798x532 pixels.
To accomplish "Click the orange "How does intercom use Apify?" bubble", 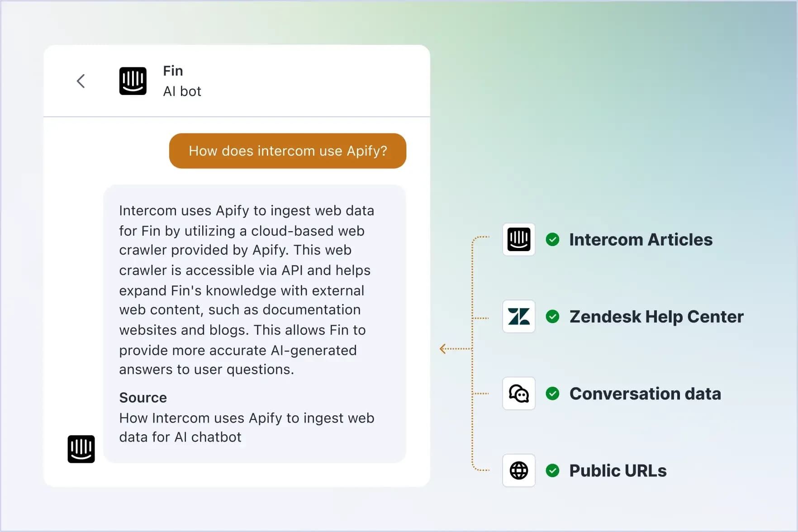I will tap(288, 151).
